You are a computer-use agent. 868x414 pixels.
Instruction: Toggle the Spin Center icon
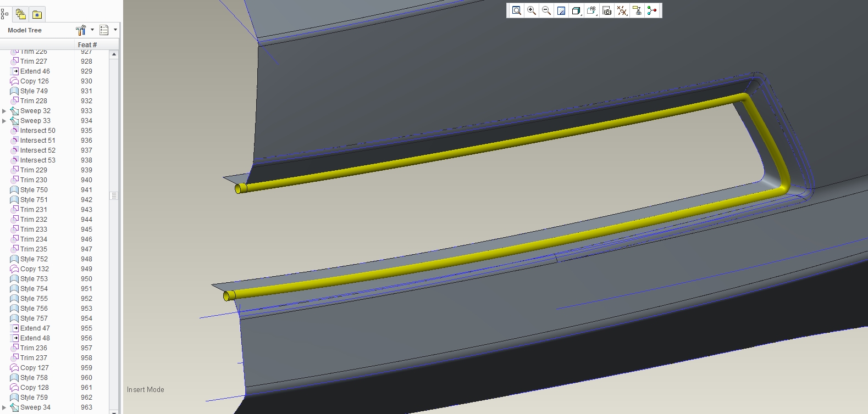coord(652,10)
